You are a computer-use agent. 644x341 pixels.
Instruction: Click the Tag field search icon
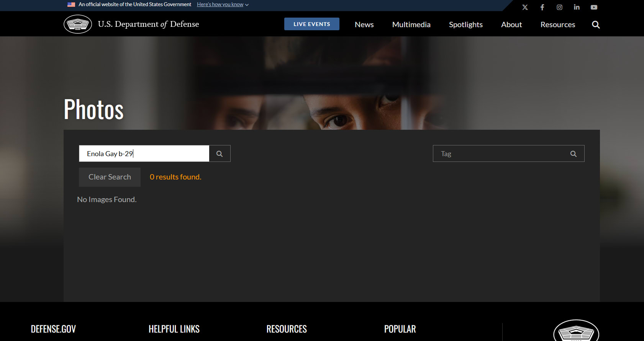point(573,153)
